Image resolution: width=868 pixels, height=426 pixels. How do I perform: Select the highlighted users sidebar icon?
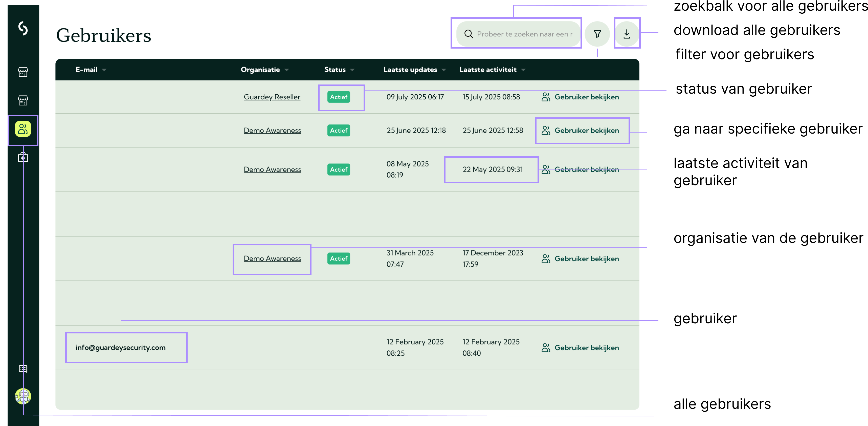tap(23, 129)
